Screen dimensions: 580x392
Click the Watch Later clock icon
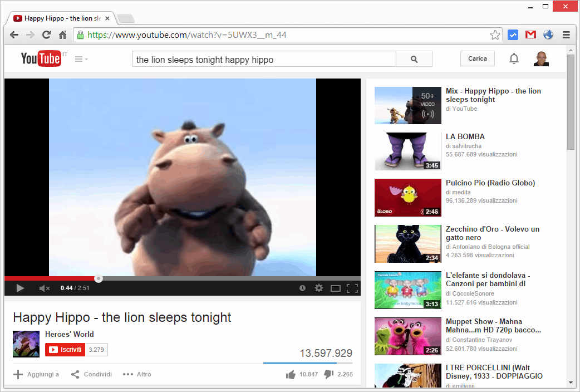(302, 288)
